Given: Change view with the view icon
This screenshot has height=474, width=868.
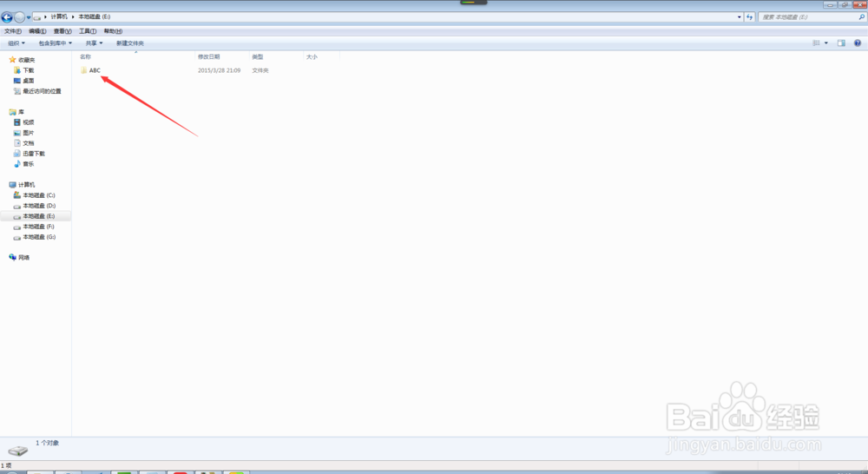Looking at the screenshot, I should [816, 43].
